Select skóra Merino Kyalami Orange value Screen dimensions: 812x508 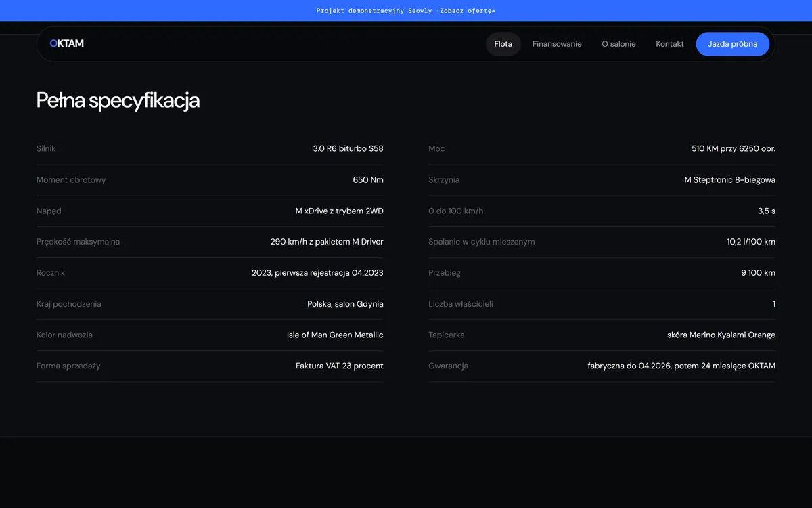pyautogui.click(x=721, y=335)
